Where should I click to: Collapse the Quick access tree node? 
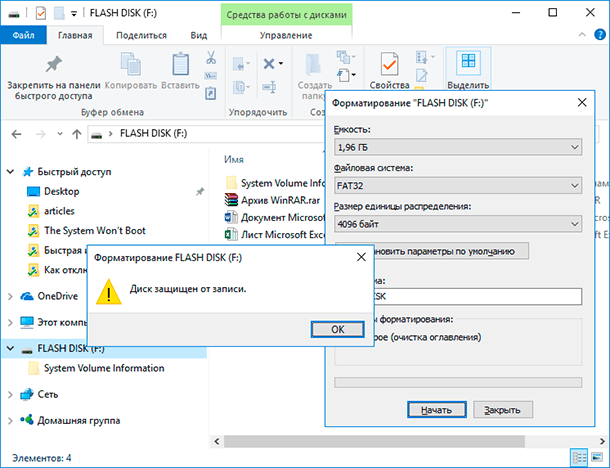(11, 172)
